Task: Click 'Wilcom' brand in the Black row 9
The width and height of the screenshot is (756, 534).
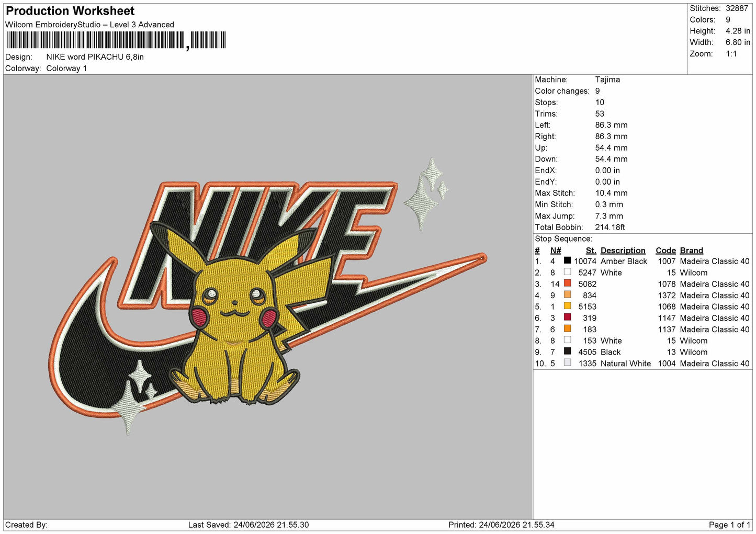Action: click(694, 353)
